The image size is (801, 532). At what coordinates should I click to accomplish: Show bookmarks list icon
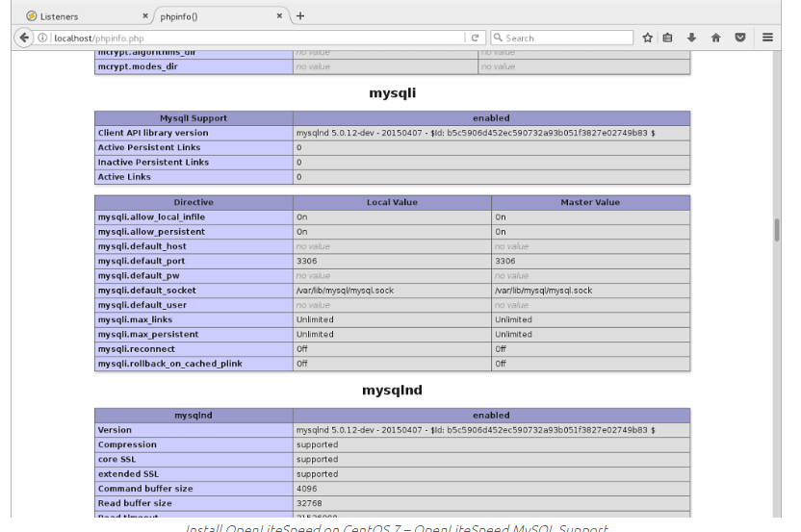coord(668,38)
